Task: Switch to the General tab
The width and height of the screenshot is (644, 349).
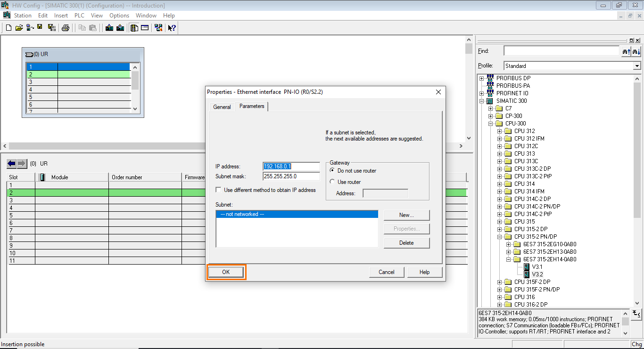Action: click(222, 107)
